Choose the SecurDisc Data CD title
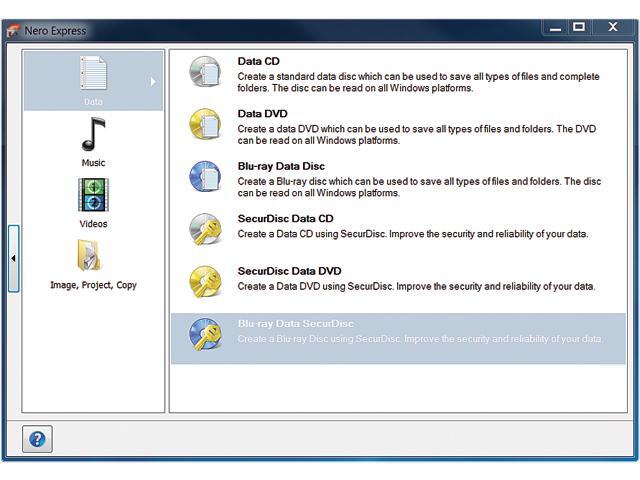Image resolution: width=640 pixels, height=480 pixels. 285,218
